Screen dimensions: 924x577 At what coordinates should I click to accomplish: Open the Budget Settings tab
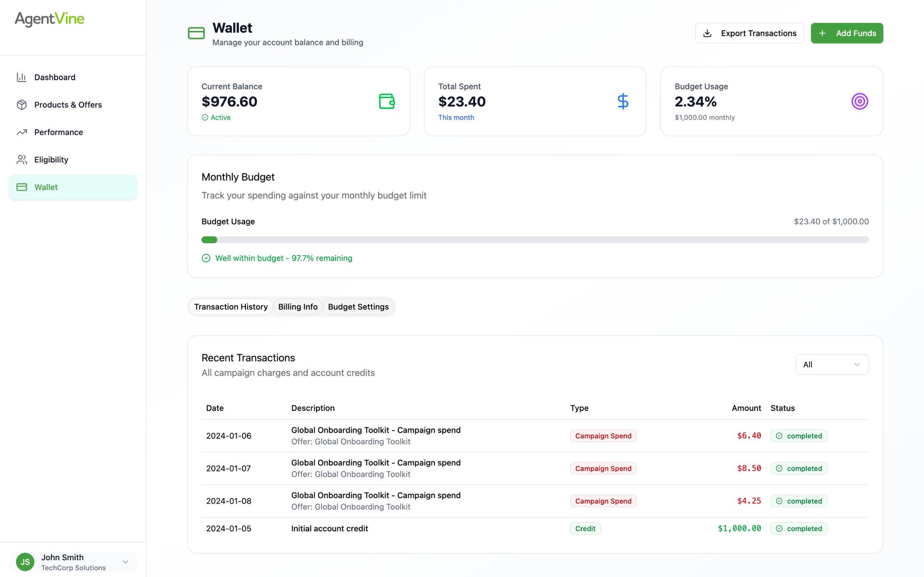358,307
